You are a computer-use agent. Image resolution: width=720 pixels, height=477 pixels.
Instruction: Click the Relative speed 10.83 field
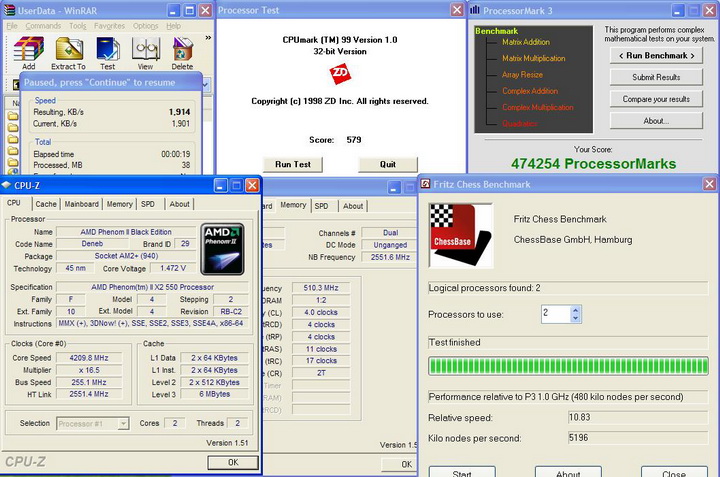tap(638, 417)
